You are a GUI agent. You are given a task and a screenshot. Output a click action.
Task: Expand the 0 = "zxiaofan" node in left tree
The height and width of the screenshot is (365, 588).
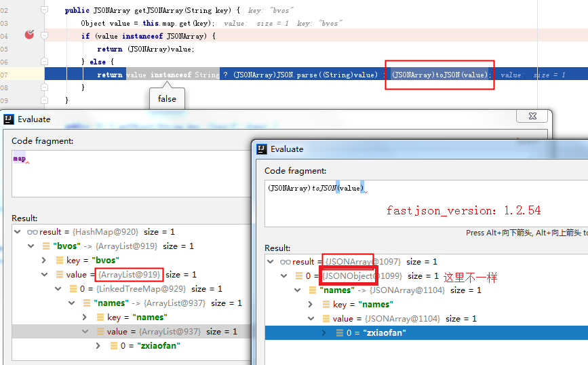click(98, 346)
